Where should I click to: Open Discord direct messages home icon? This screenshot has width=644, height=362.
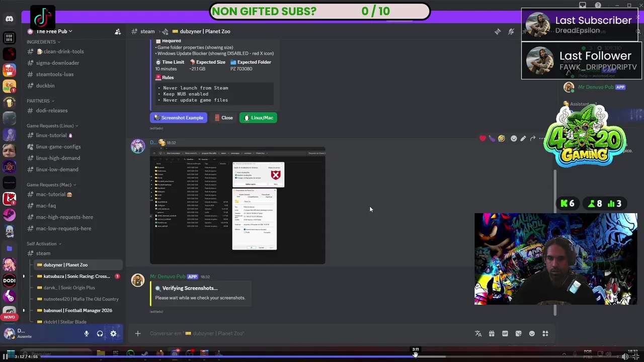click(9, 19)
